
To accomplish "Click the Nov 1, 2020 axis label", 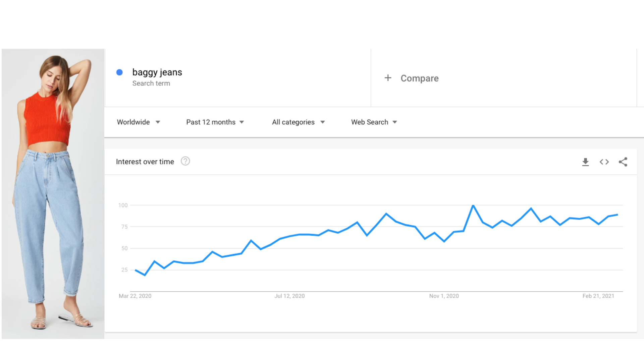I will point(444,296).
